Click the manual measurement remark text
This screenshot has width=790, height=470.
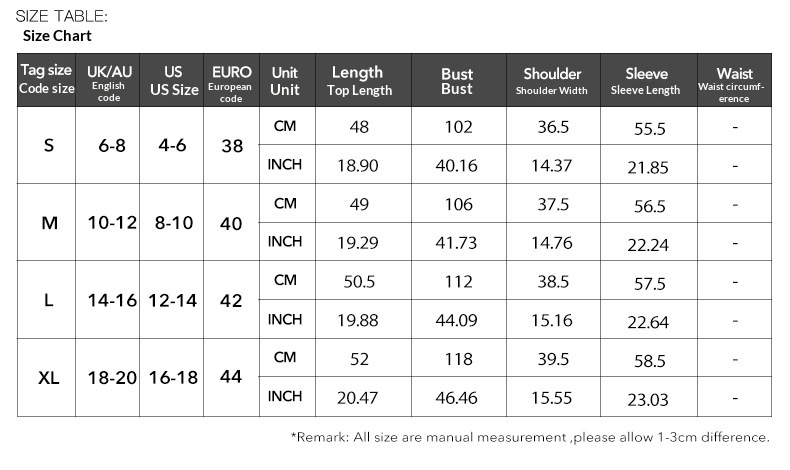530,437
